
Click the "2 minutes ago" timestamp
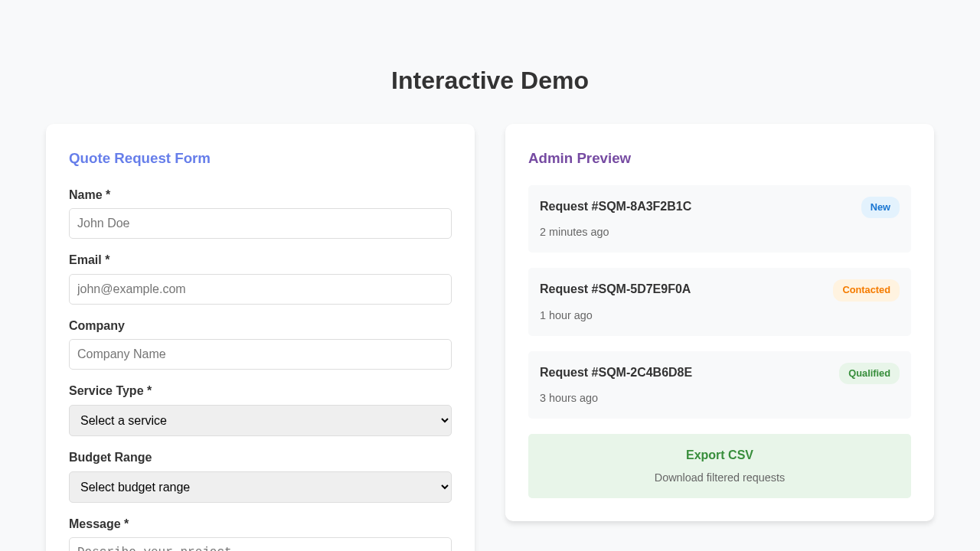(574, 232)
